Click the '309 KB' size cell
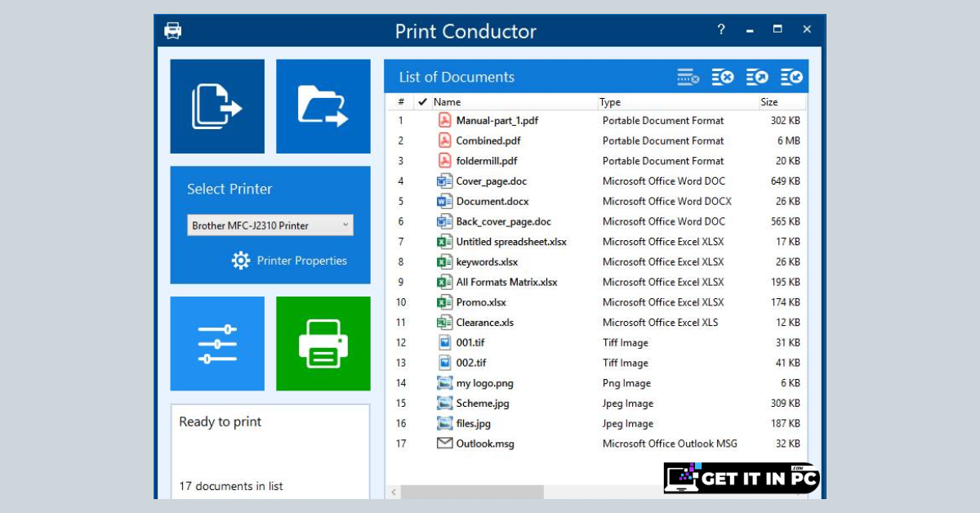The image size is (980, 513). pyautogui.click(x=785, y=403)
